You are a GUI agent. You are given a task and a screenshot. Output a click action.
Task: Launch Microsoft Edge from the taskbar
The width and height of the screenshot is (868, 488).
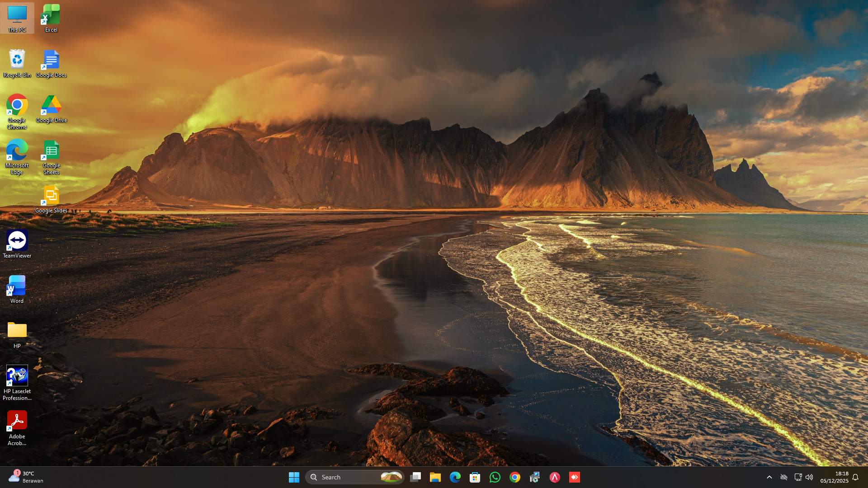tap(455, 477)
